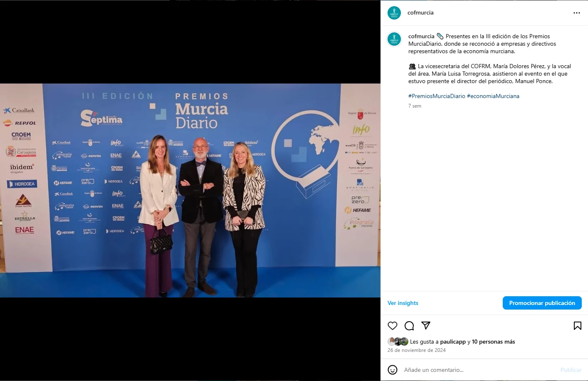
Task: Open the #economiaMurciana hashtag
Action: point(493,96)
